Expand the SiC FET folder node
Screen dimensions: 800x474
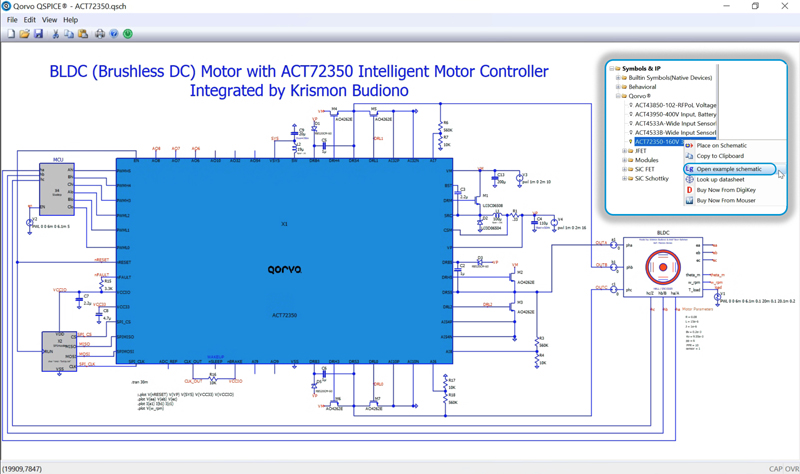pos(624,169)
